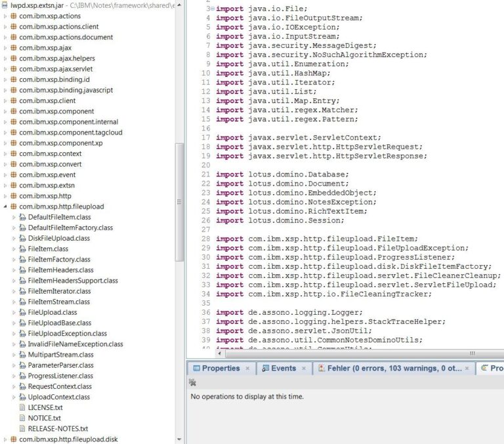This screenshot has width=504, height=444.
Task: Click package icon of com.ibm.xsp.client
Action: pos(14,100)
